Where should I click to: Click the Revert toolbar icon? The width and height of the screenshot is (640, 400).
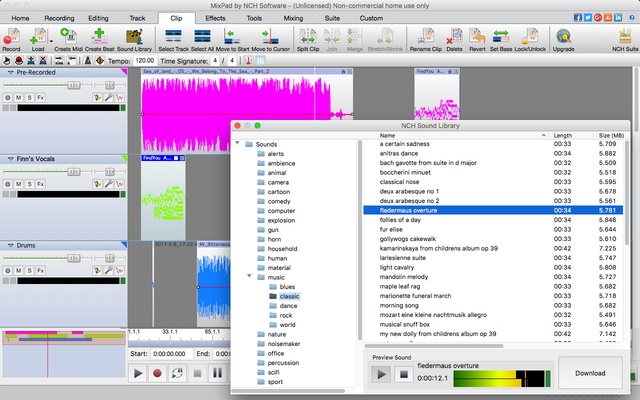(x=477, y=40)
